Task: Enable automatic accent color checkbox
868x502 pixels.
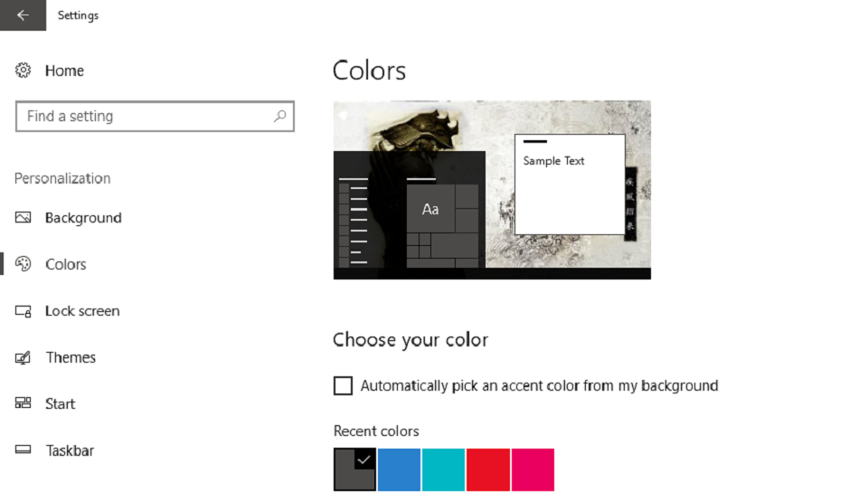Action: click(x=343, y=385)
